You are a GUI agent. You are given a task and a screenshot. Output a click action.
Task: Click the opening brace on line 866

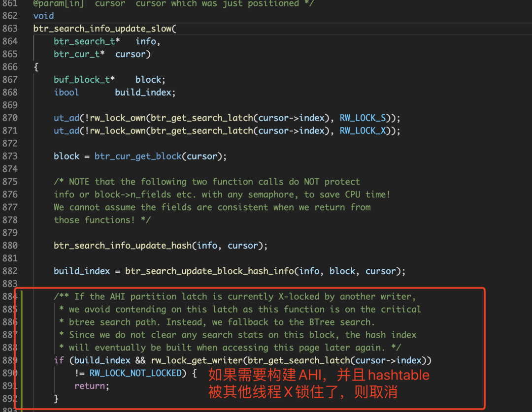(36, 67)
